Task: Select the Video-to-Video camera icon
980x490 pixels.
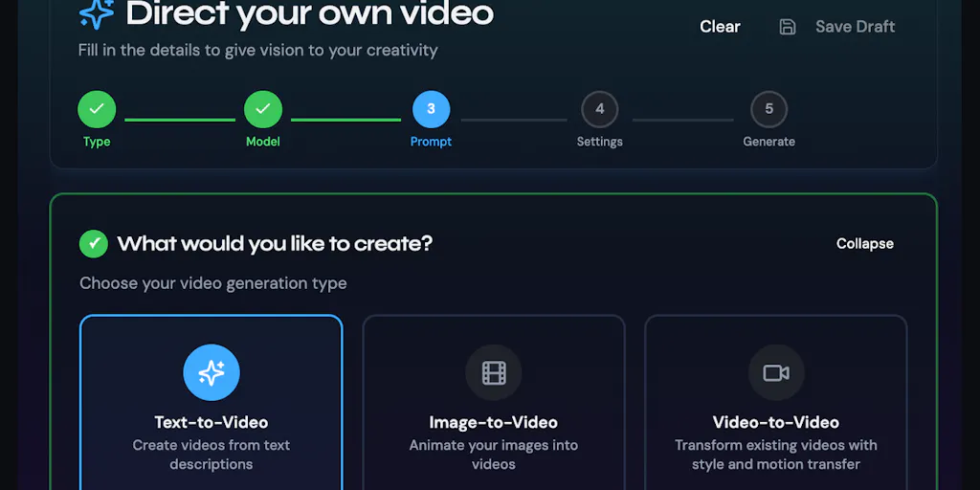Action: pos(776,372)
